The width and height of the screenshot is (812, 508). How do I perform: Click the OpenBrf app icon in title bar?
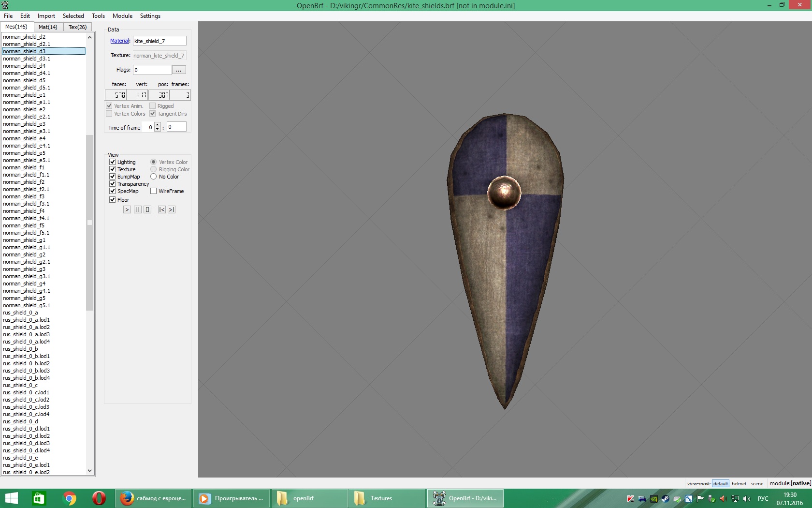[x=5, y=5]
